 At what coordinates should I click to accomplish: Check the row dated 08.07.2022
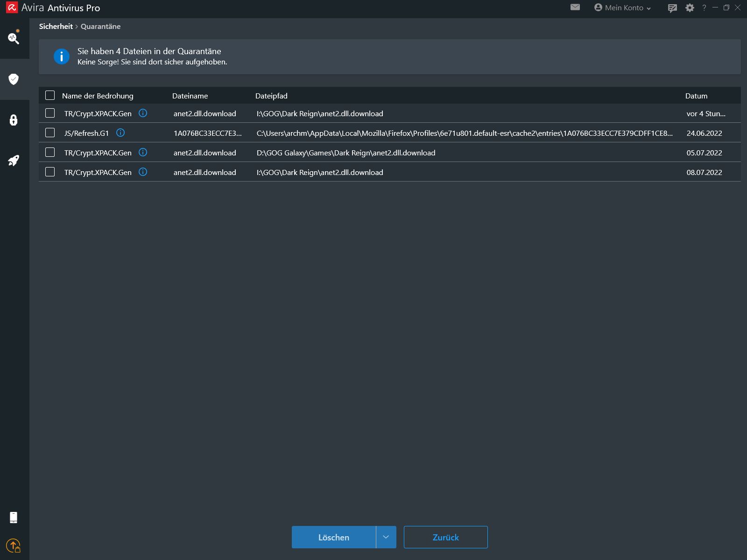coord(50,172)
